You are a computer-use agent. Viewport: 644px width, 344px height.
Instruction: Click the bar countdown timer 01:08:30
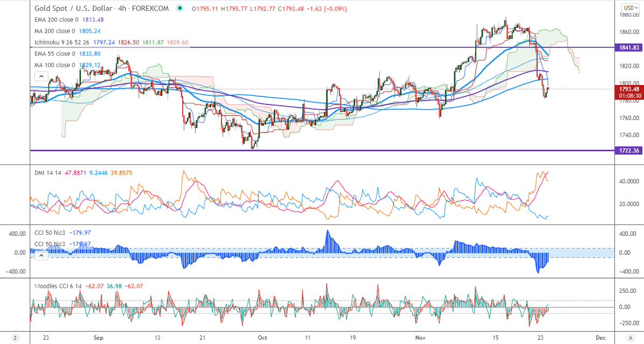click(629, 96)
